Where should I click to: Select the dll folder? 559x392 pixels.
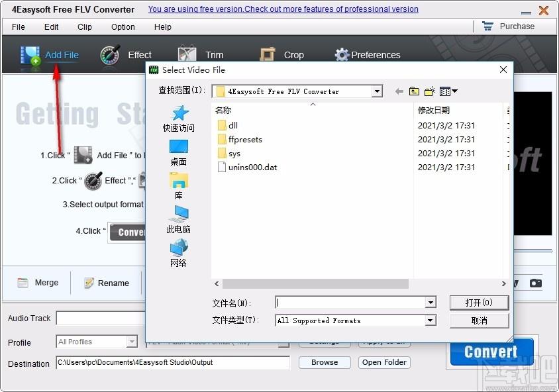227,125
